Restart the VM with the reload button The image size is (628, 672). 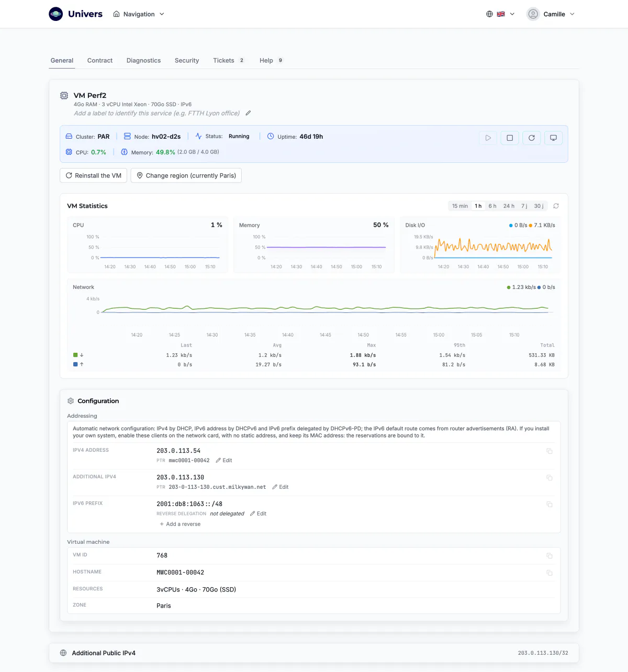(x=531, y=138)
